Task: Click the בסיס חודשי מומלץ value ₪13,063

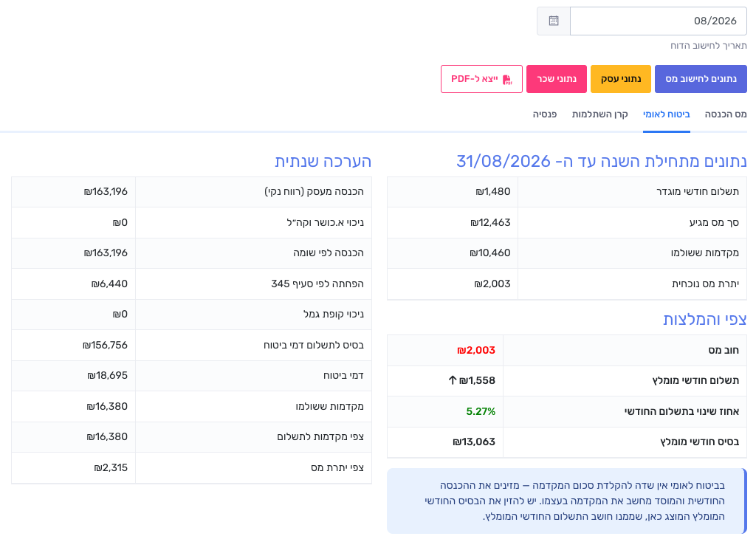Action: pyautogui.click(x=474, y=442)
